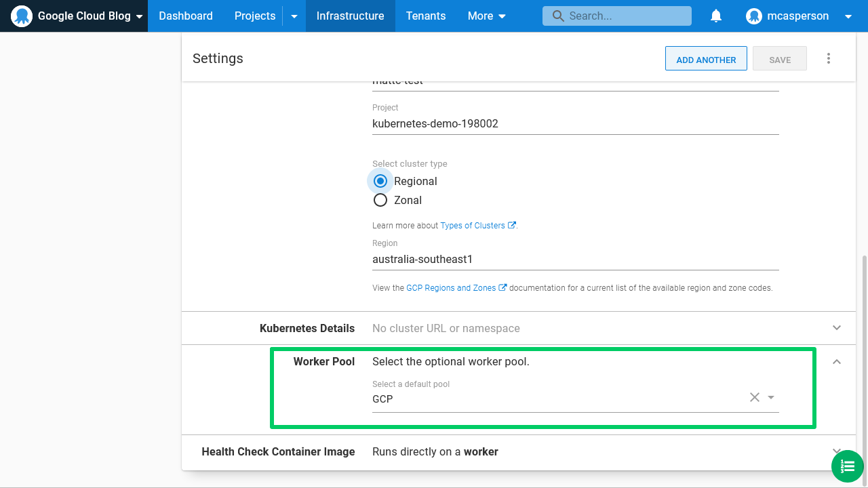The height and width of the screenshot is (488, 868).
Task: Open the default pool selection dropdown
Action: (x=771, y=397)
